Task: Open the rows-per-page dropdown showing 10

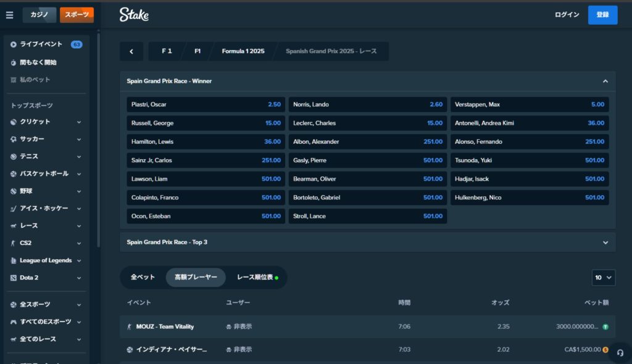Action: pos(604,278)
